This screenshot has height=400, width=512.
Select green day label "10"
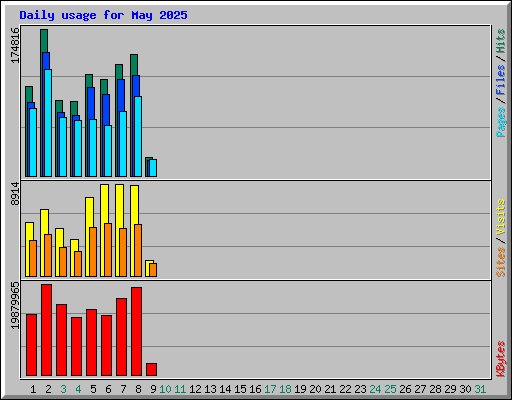(x=165, y=389)
